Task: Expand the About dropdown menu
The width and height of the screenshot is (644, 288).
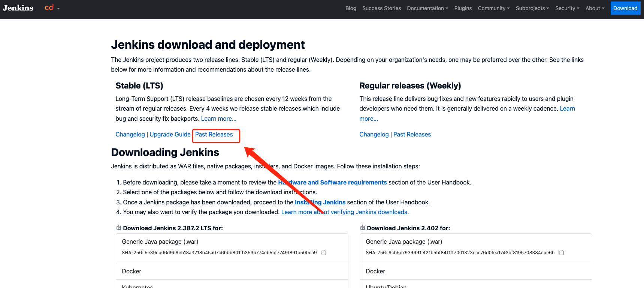Action: [x=595, y=8]
